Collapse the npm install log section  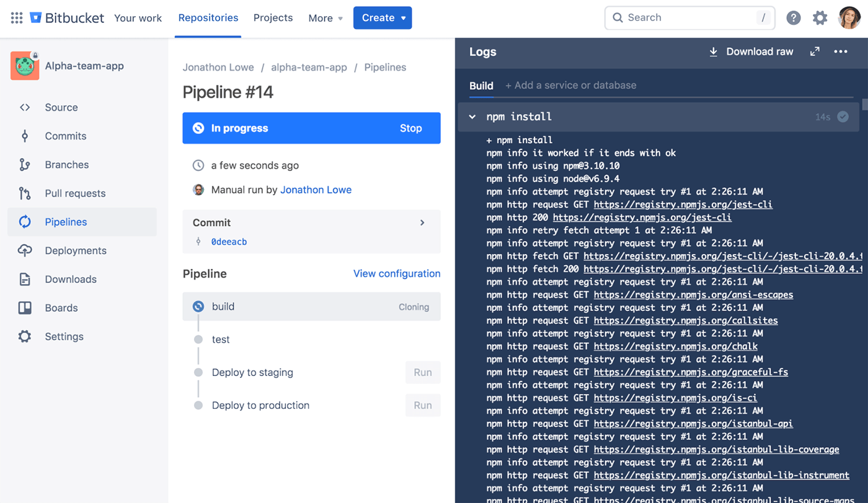click(x=472, y=116)
